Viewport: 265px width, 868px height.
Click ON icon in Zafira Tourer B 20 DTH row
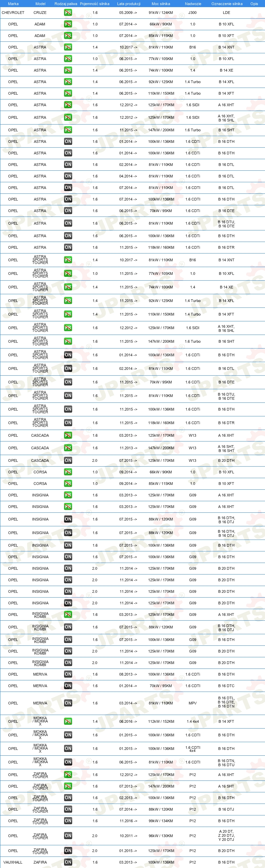pyautogui.click(x=68, y=851)
